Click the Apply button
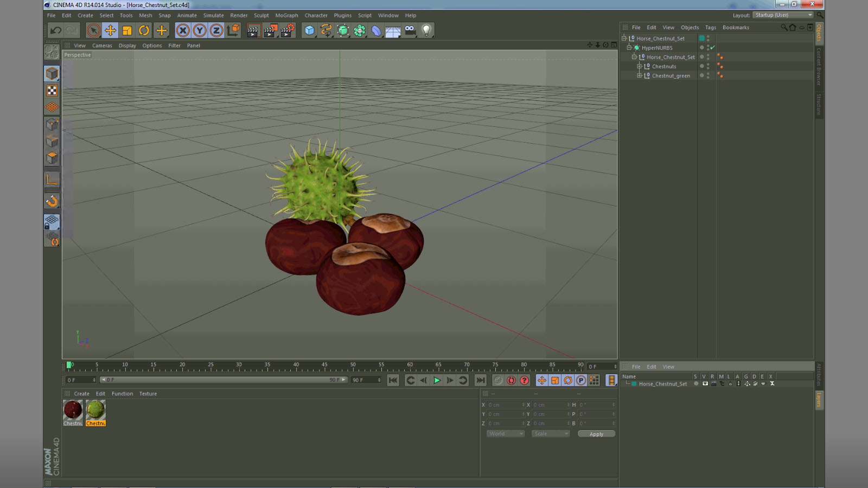 pyautogui.click(x=596, y=434)
